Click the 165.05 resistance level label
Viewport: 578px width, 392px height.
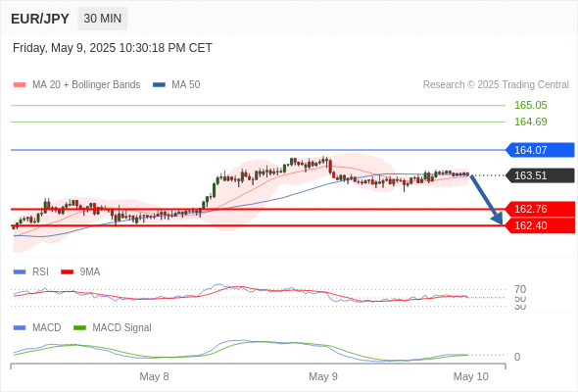tap(530, 105)
